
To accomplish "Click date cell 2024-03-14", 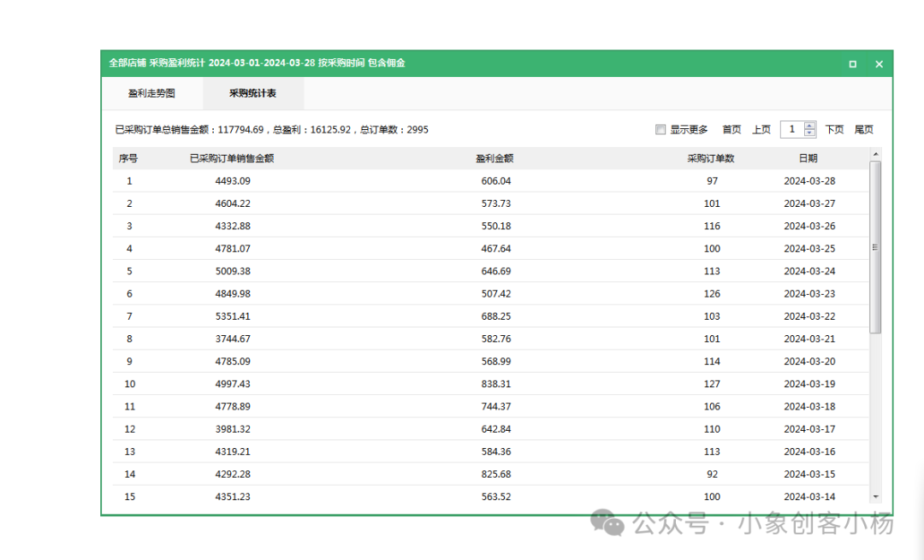I will tap(809, 497).
